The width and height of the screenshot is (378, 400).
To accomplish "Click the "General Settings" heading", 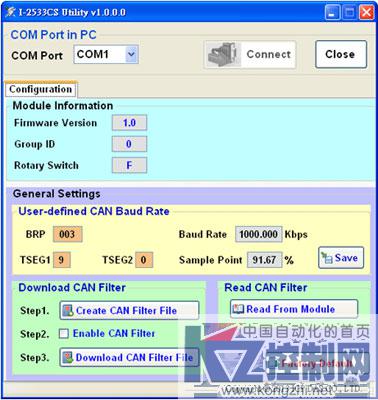I will 56,194.
